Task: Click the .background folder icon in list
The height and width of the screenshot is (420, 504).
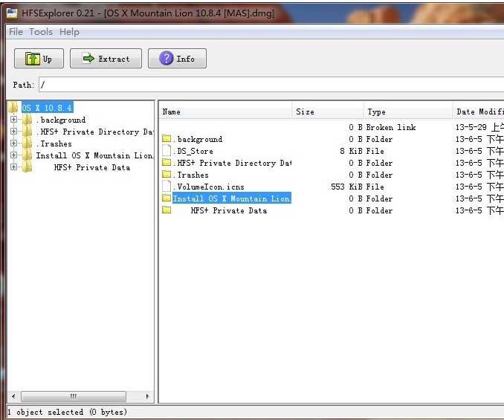Action: coord(167,138)
